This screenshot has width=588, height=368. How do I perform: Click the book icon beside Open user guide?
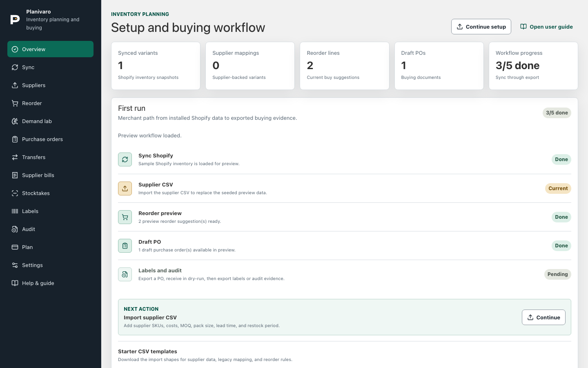(523, 27)
